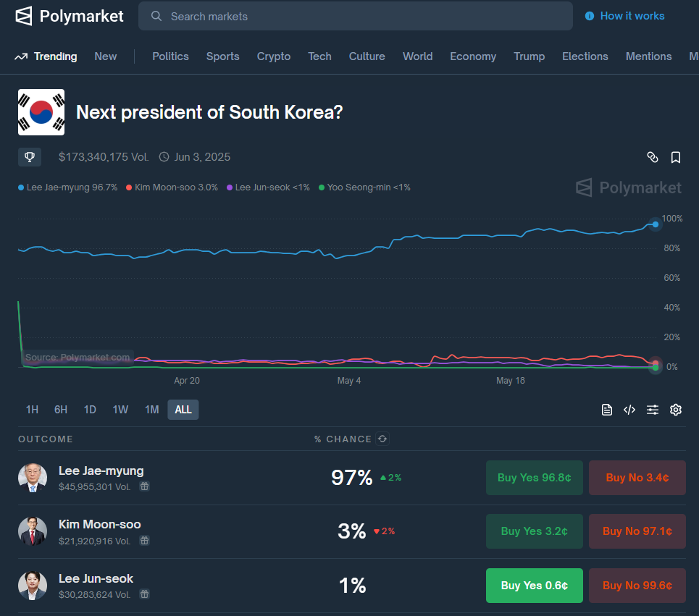
Task: Open the settings gear below the chart
Action: point(675,409)
